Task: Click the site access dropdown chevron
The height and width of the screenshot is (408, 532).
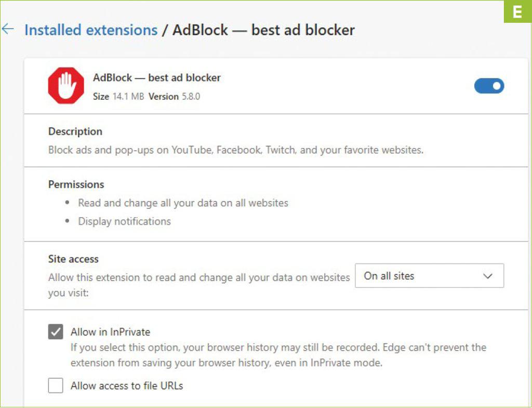Action: pyautogui.click(x=487, y=276)
